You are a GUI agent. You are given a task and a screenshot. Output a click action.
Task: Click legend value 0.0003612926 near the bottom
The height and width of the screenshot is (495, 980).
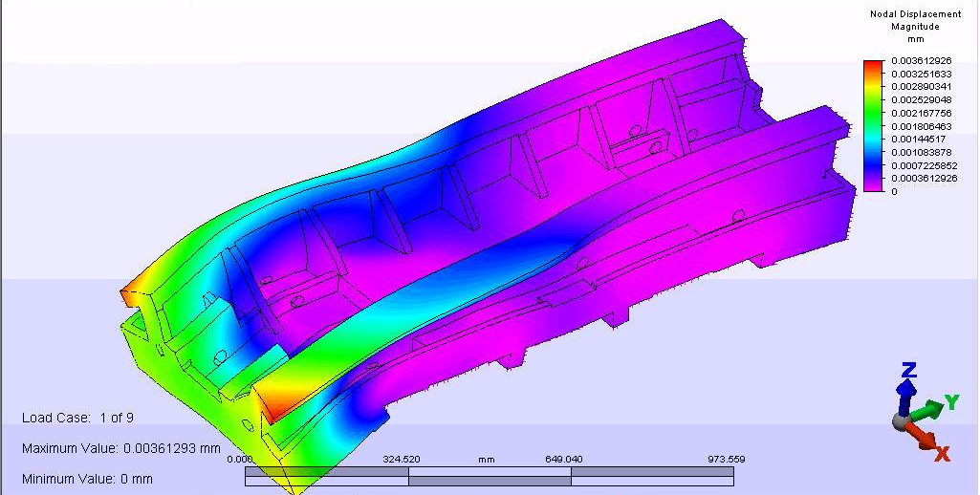click(922, 178)
